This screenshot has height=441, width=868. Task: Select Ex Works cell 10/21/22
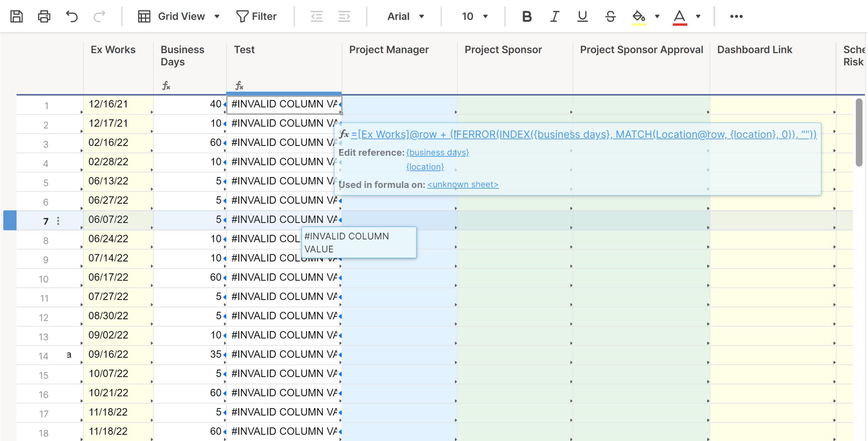118,393
